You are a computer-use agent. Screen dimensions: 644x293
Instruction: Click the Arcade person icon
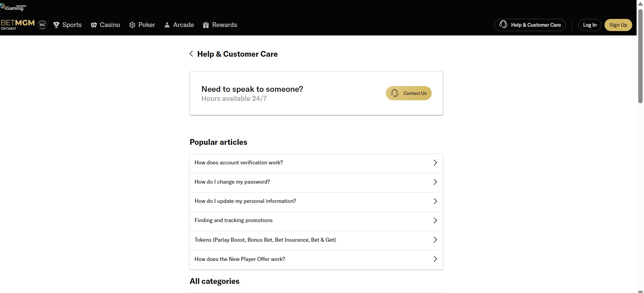pos(168,25)
